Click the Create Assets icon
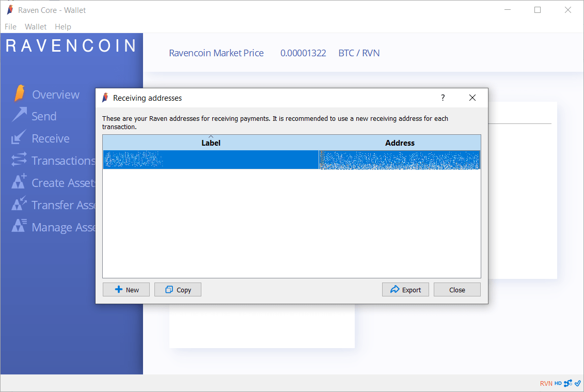This screenshot has height=392, width=584. point(19,181)
